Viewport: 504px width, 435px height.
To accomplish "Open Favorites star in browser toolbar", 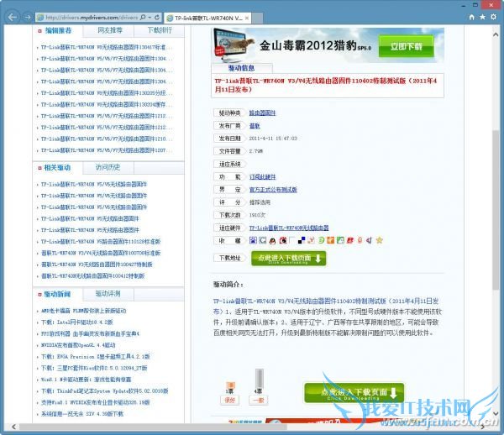I will (x=482, y=17).
